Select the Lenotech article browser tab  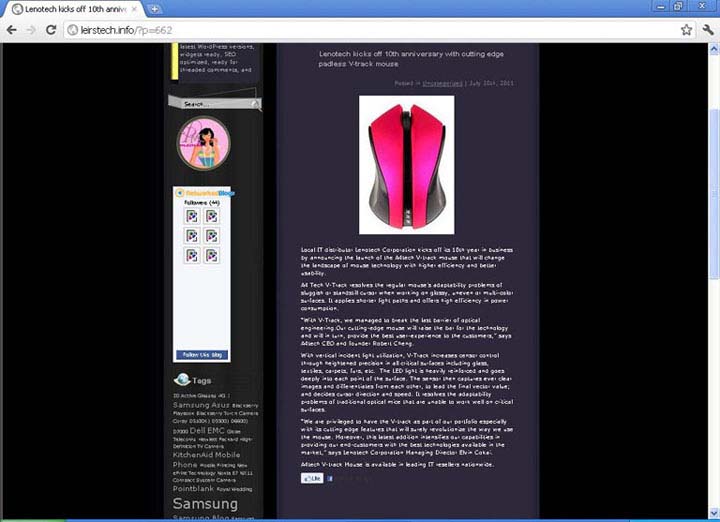coord(73,9)
